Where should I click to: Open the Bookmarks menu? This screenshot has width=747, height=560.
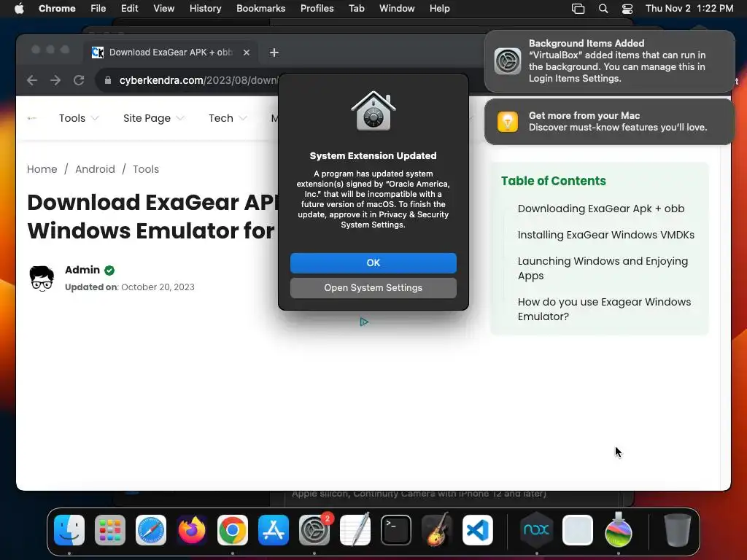point(260,9)
